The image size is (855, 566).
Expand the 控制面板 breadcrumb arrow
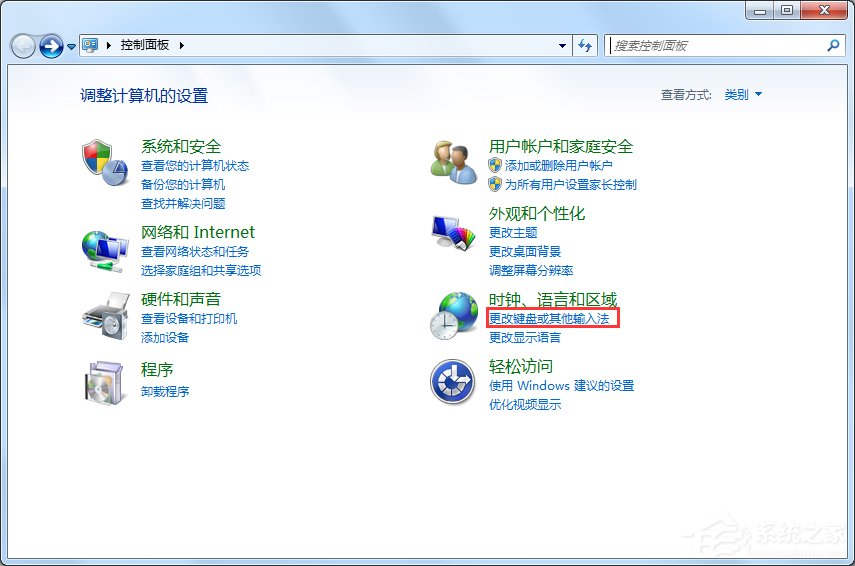tap(182, 45)
